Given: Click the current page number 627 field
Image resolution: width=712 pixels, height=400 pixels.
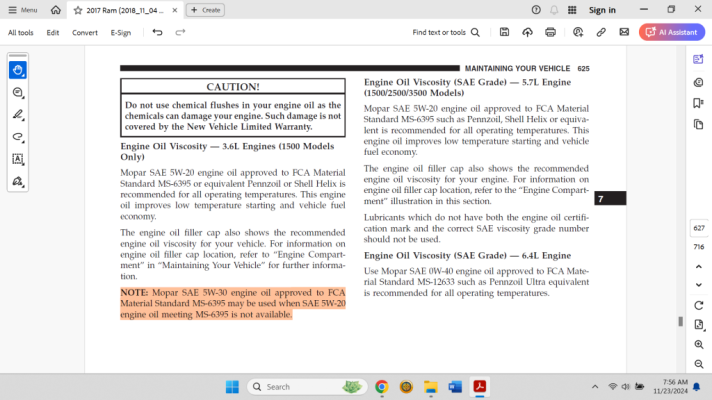Looking at the screenshot, I should pos(699,228).
